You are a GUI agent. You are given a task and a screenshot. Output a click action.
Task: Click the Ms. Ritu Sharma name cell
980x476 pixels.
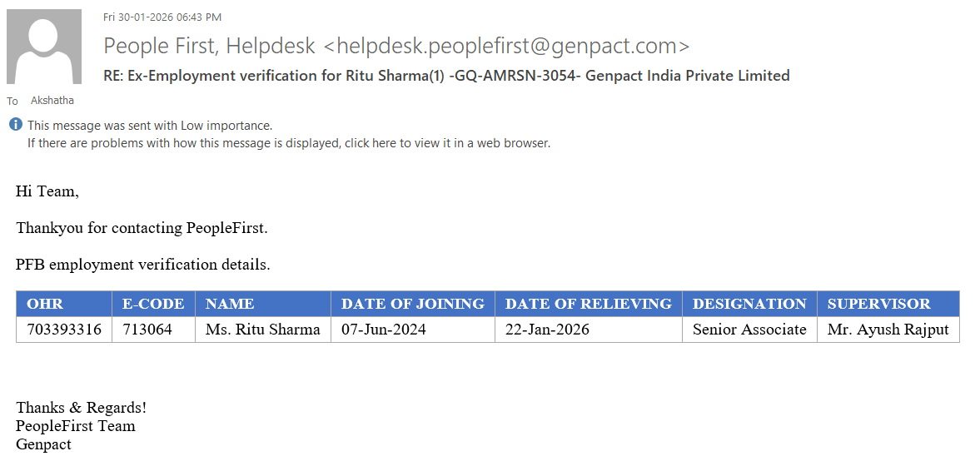point(262,330)
